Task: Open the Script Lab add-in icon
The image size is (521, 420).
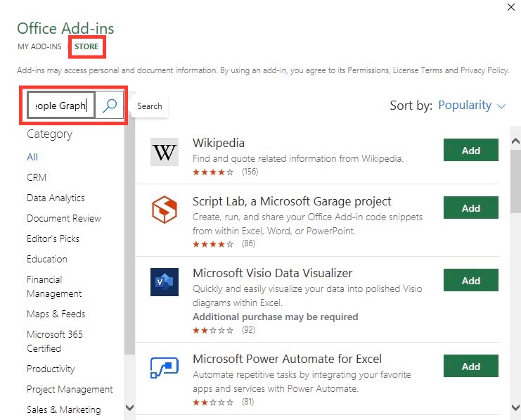Action: point(165,210)
